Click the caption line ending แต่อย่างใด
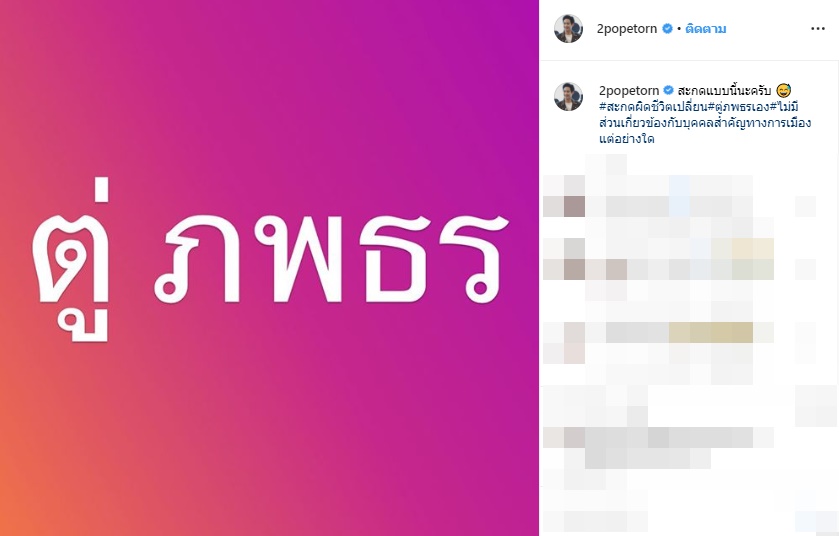 (627, 139)
